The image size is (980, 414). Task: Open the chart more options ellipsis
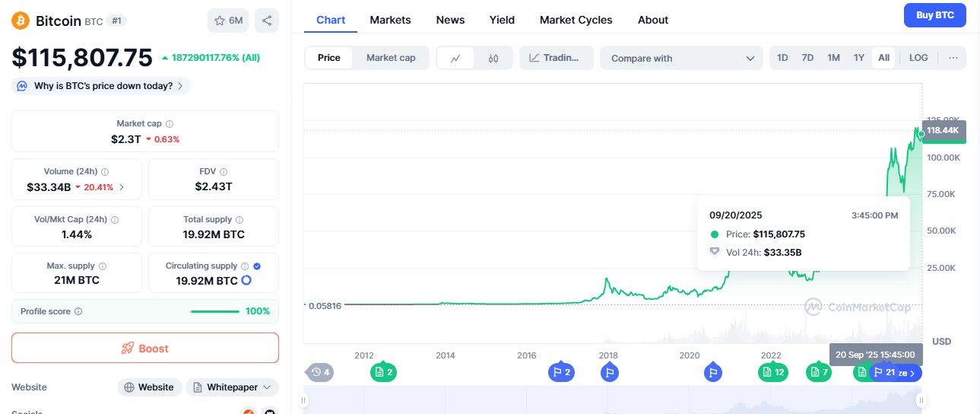pyautogui.click(x=953, y=58)
